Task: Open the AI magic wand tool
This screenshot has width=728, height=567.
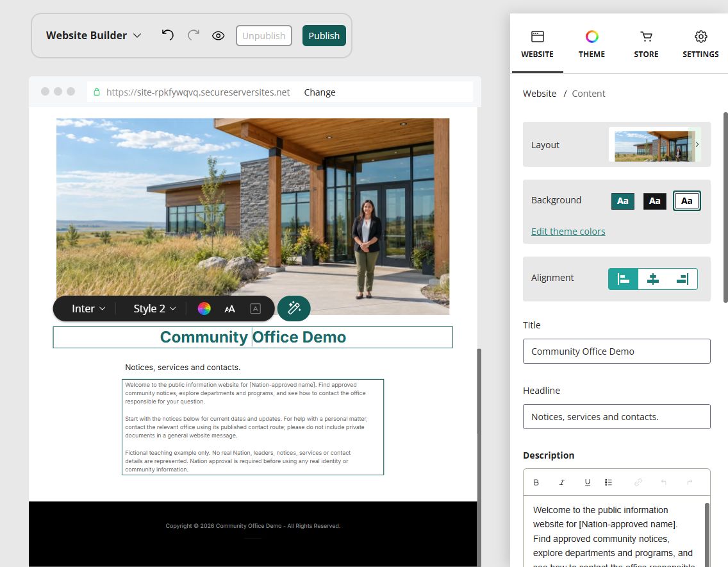Action: pyautogui.click(x=294, y=308)
